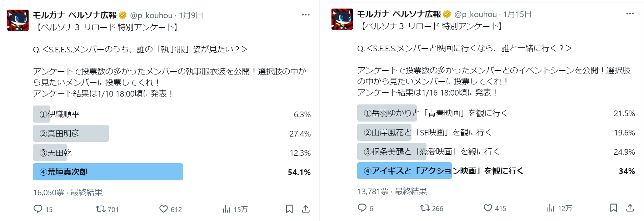Viewport: 644px width, 221px height.
Task: Select the ④荒垣真次郎 poll result bar
Action: (x=108, y=172)
